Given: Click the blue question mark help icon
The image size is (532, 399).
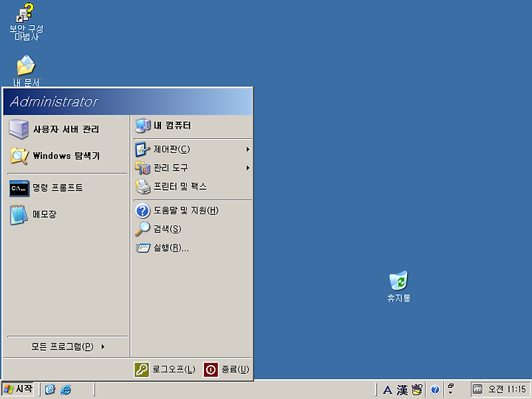Looking at the screenshot, I should point(143,211).
